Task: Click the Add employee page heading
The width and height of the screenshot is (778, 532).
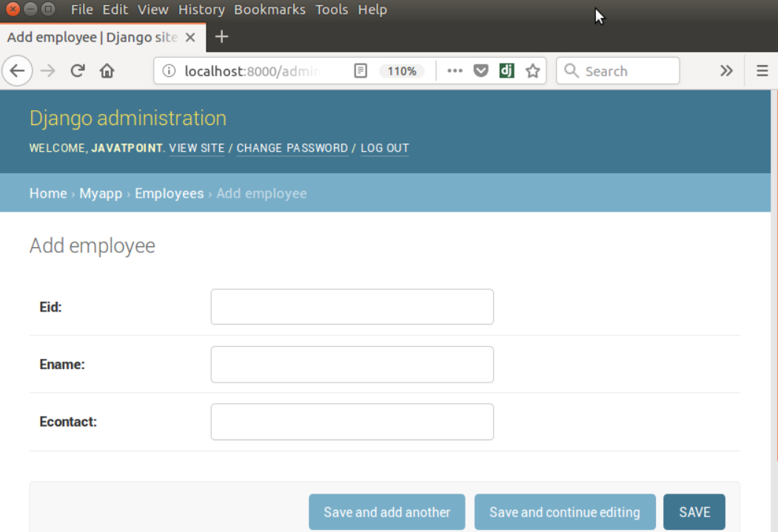Action: 93,246
